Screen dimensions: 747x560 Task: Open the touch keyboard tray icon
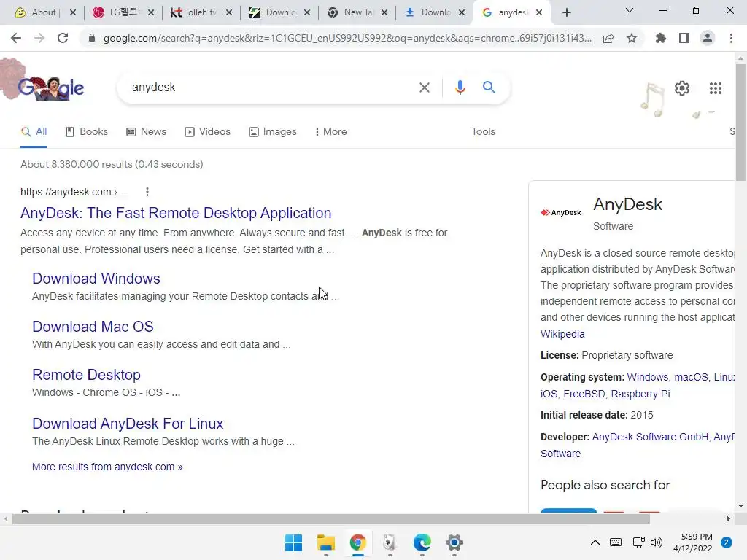pyautogui.click(x=616, y=542)
